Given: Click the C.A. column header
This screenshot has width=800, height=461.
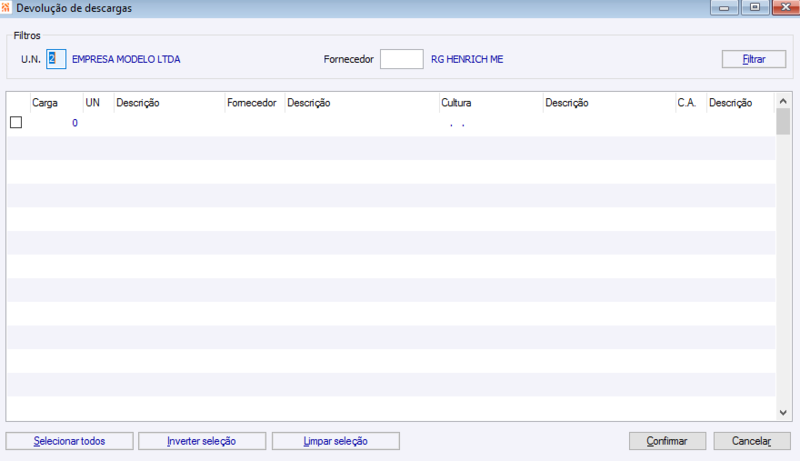Looking at the screenshot, I should pos(690,103).
